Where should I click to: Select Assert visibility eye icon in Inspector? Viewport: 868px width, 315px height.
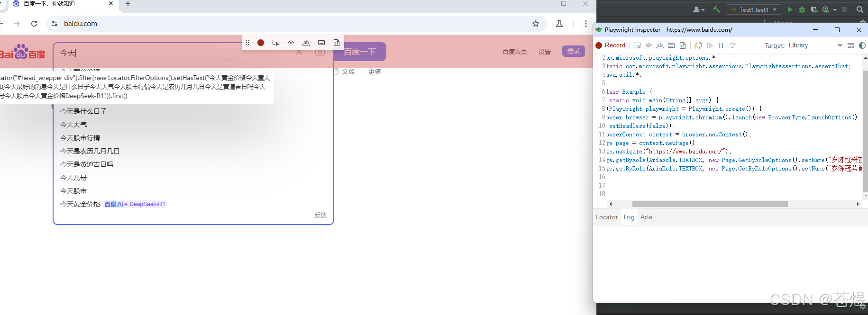(649, 45)
